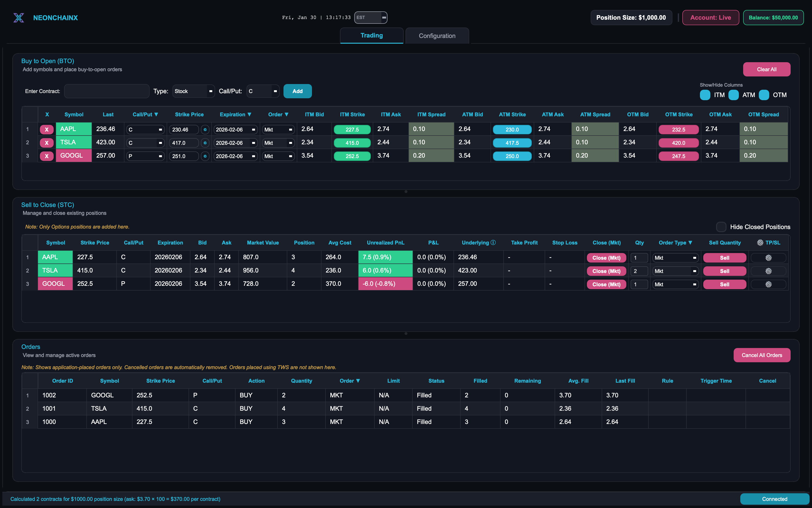Remove GOOGL row with its X button

point(47,156)
